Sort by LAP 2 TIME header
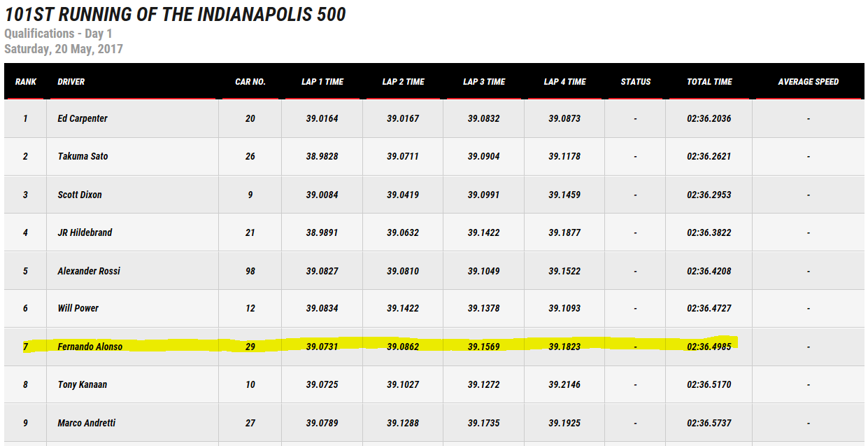This screenshot has width=868, height=446. 403,82
